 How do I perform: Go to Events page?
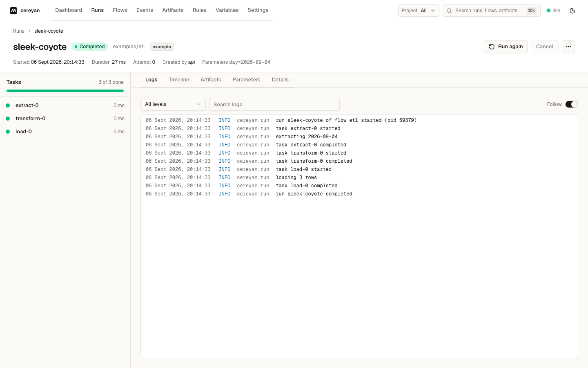145,10
